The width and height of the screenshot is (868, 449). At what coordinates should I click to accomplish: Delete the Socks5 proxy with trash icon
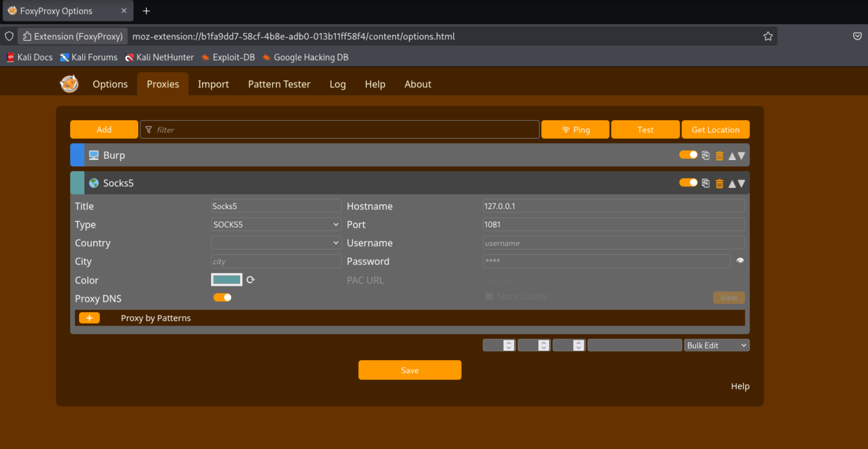(x=719, y=184)
